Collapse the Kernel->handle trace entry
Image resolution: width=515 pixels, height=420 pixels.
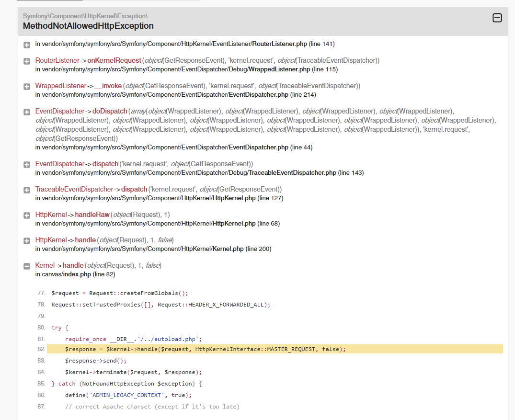[x=27, y=266]
